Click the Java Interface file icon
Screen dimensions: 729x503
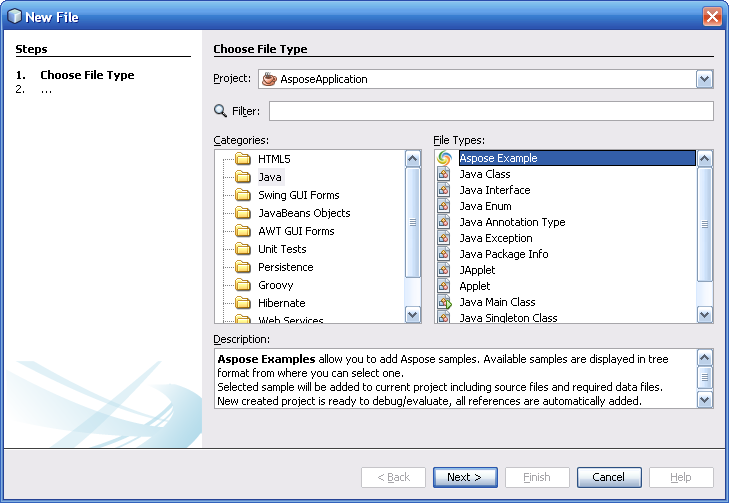(444, 190)
